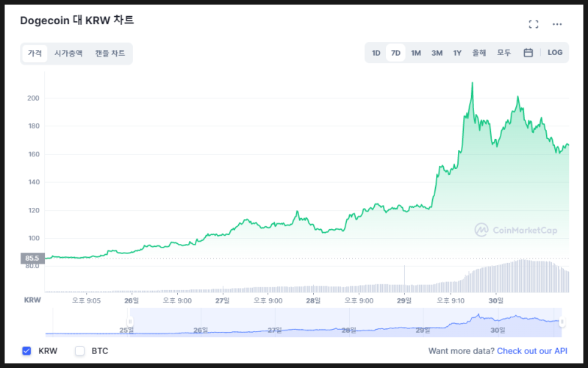Check the BTC checkbox
The image size is (588, 368).
click(x=79, y=351)
